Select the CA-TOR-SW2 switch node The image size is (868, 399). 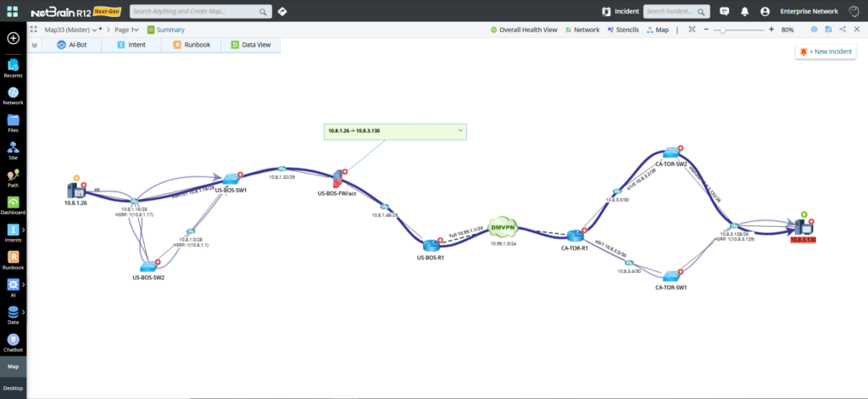tap(671, 152)
